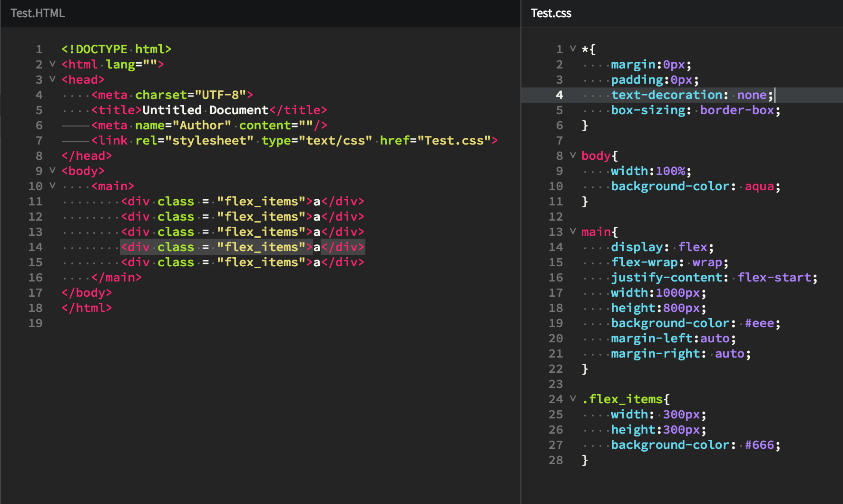Screen dimensions: 843x504
Task: Collapse the body tag fold arrow in HTML
Action: click(52, 170)
